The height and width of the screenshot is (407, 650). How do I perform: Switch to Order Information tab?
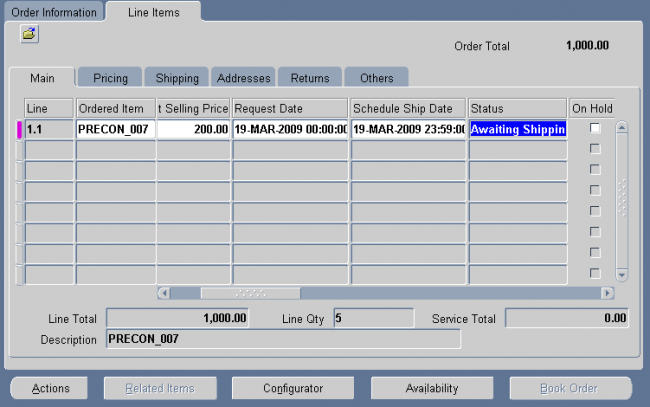click(x=54, y=12)
